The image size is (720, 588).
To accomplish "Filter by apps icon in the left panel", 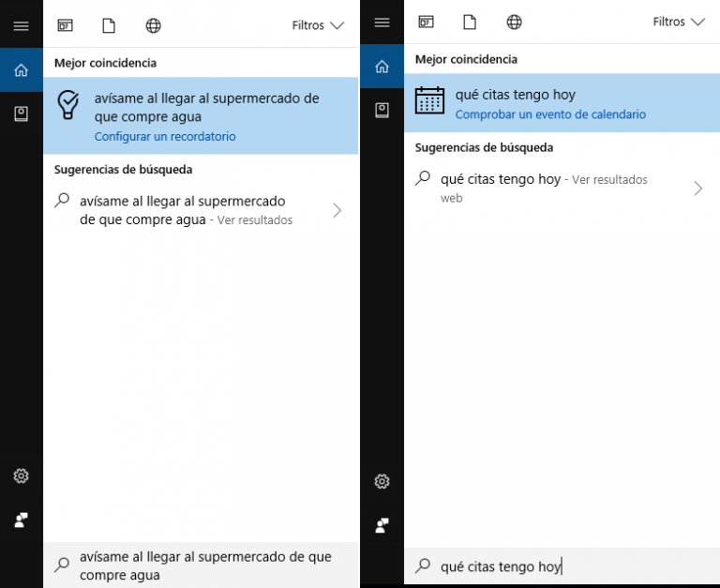I will [65, 26].
